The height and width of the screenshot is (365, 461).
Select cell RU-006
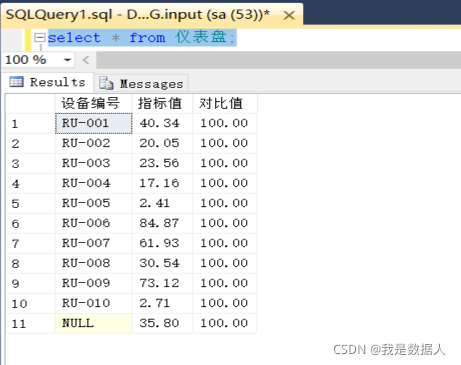pos(93,223)
